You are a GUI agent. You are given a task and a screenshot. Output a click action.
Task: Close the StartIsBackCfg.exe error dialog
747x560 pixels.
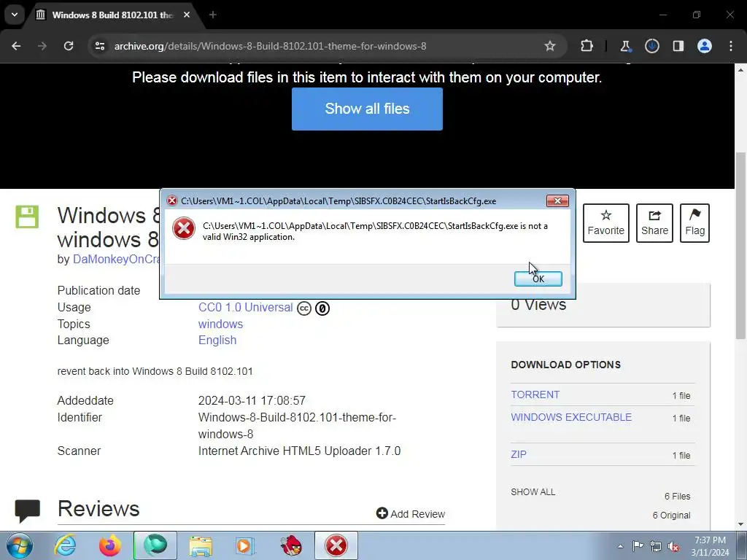557,201
